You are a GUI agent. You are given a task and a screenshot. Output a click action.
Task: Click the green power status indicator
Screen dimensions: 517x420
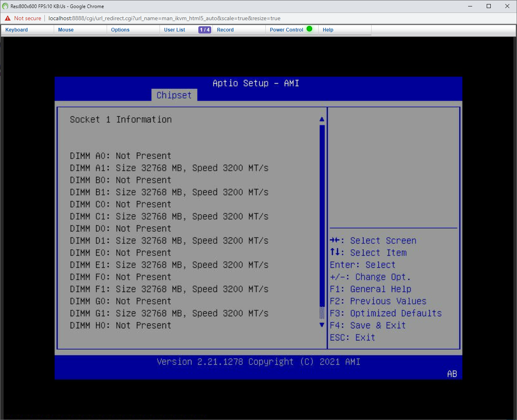pyautogui.click(x=309, y=29)
